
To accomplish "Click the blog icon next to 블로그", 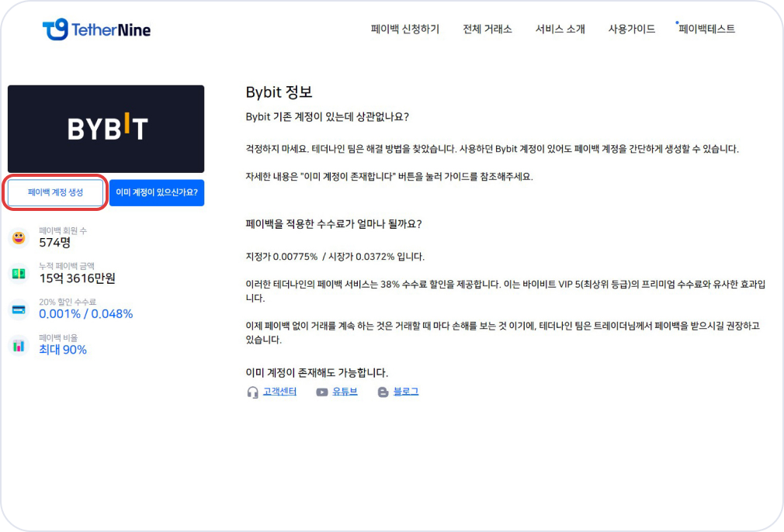I will point(383,392).
